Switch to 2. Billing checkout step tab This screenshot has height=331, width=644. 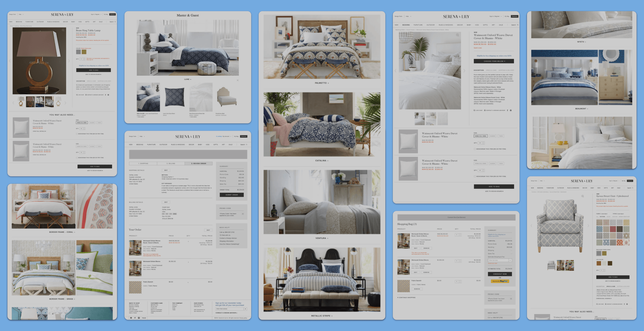(x=171, y=163)
